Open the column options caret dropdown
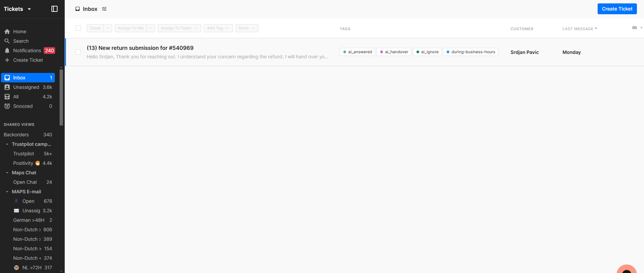The image size is (644, 273). pos(641,28)
